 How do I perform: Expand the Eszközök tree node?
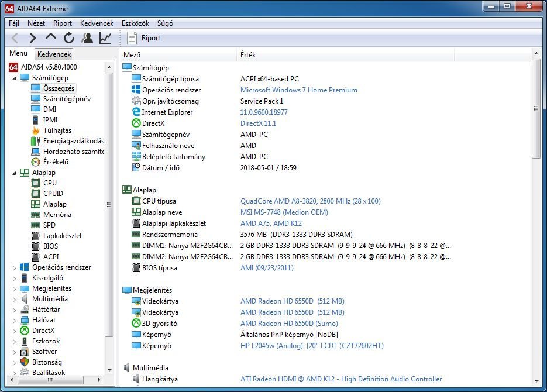click(x=14, y=342)
